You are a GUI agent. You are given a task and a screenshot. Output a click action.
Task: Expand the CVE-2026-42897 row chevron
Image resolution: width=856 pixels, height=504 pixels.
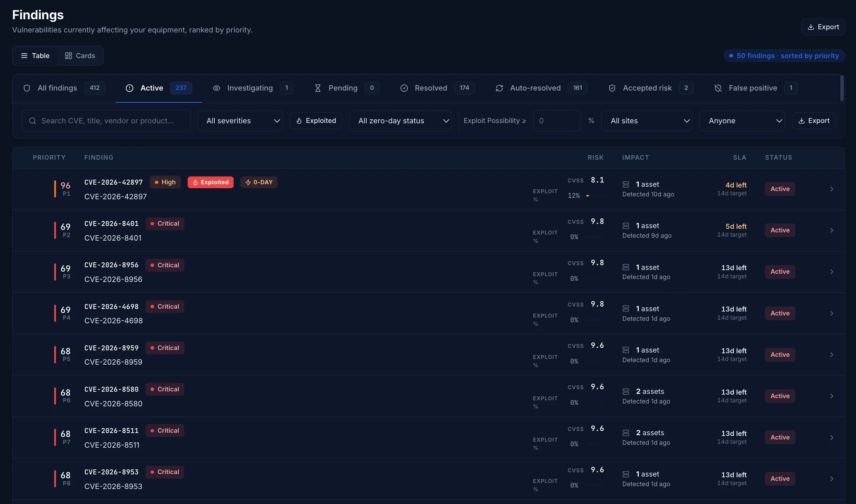(832, 189)
